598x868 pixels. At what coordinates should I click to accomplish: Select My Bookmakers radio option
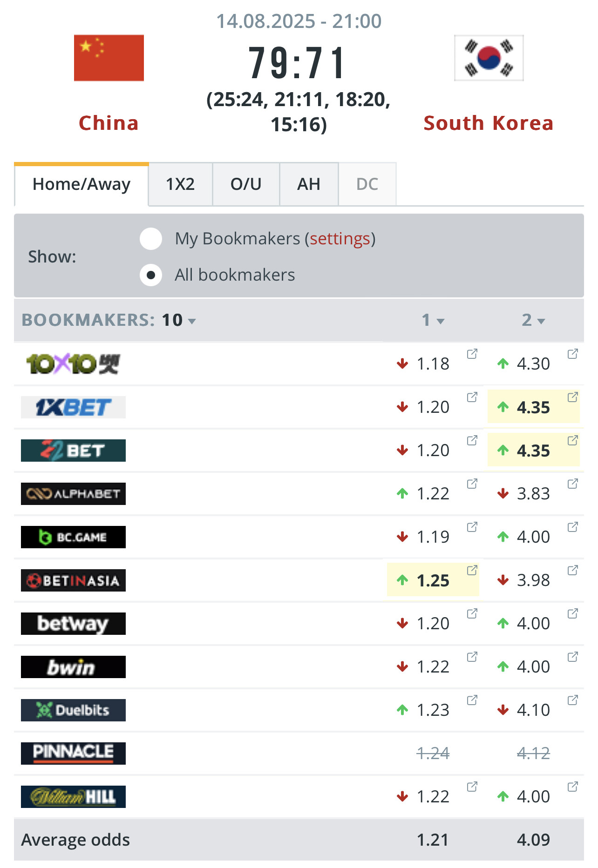coord(151,239)
